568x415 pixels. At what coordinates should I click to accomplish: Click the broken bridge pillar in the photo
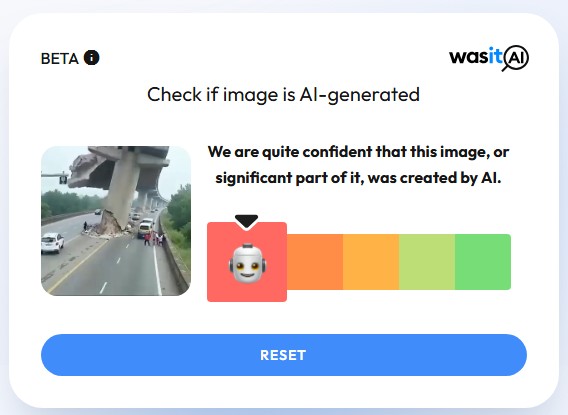[x=119, y=195]
